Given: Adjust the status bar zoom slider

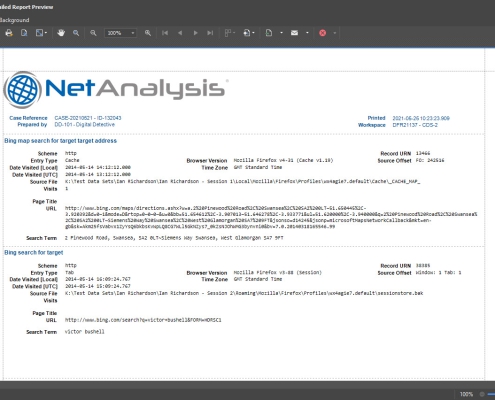Looking at the screenshot, I should coord(491,394).
